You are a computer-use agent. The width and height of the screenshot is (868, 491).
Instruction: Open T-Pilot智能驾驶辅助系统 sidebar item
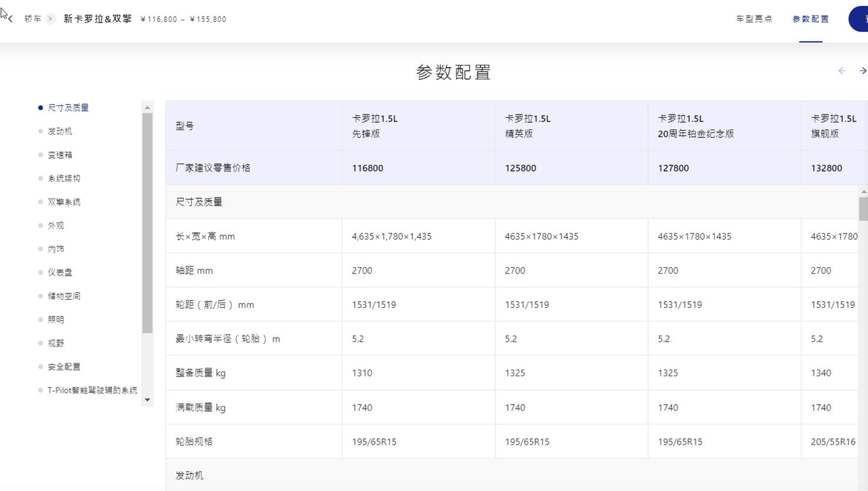point(92,391)
